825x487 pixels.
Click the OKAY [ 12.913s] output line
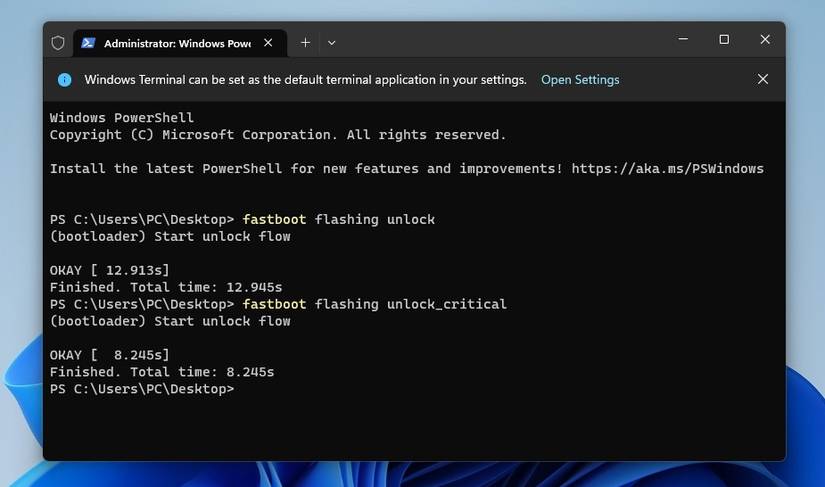pyautogui.click(x=110, y=270)
